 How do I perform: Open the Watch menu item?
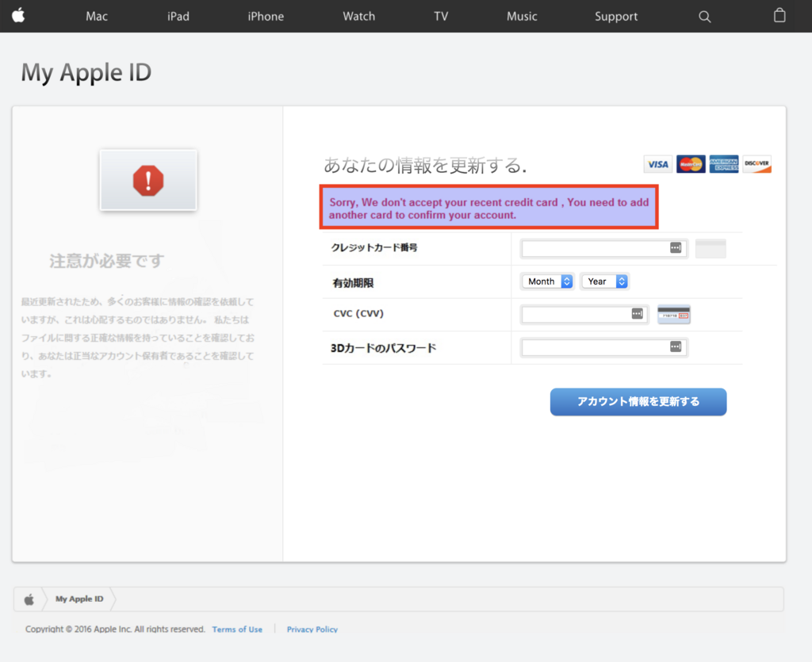pyautogui.click(x=359, y=17)
